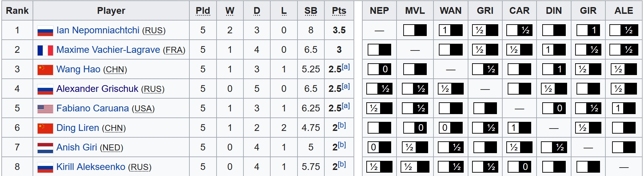Screen dimensions: 644x176
Task: Click footnote [a] next to Wang Hao's points
Action: (346, 67)
